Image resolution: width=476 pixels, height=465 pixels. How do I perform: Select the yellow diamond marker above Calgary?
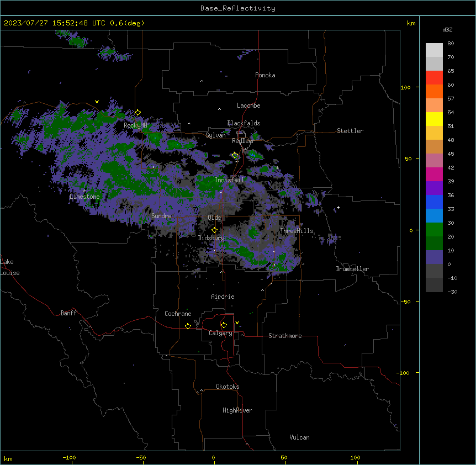224,325
